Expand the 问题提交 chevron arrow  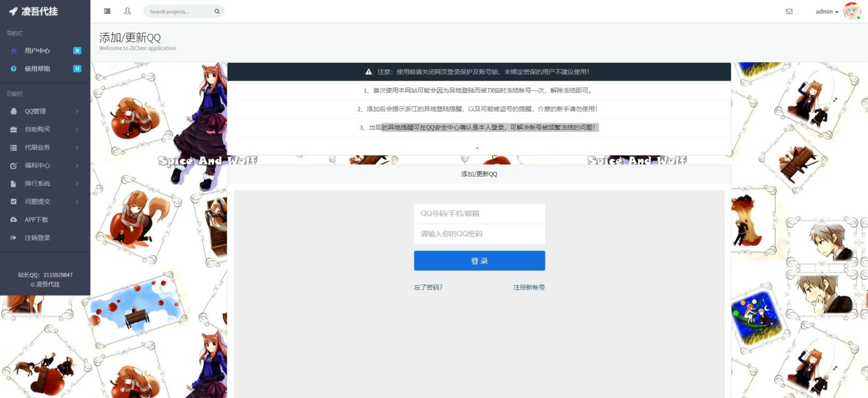[x=77, y=202]
